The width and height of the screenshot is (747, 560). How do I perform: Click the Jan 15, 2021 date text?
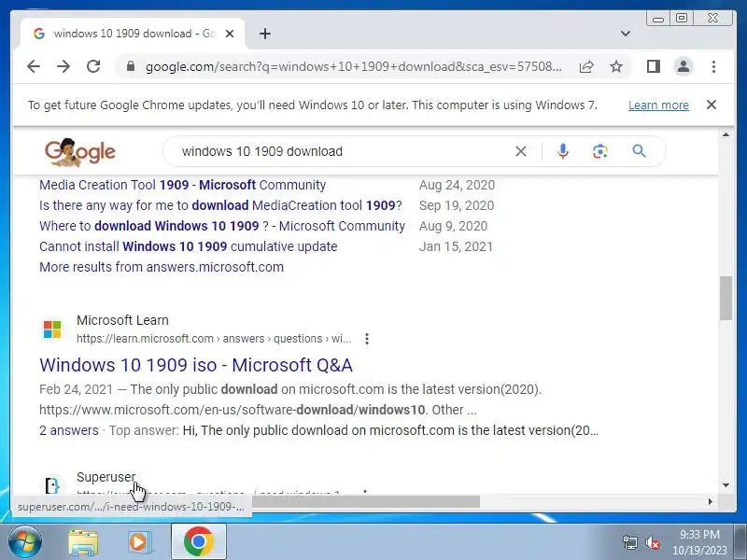click(456, 246)
